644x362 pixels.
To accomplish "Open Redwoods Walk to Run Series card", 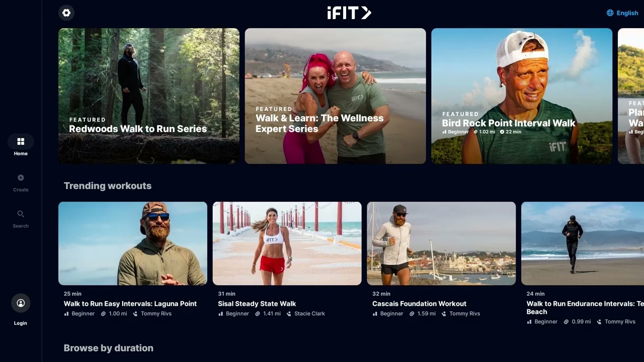I will tap(149, 96).
